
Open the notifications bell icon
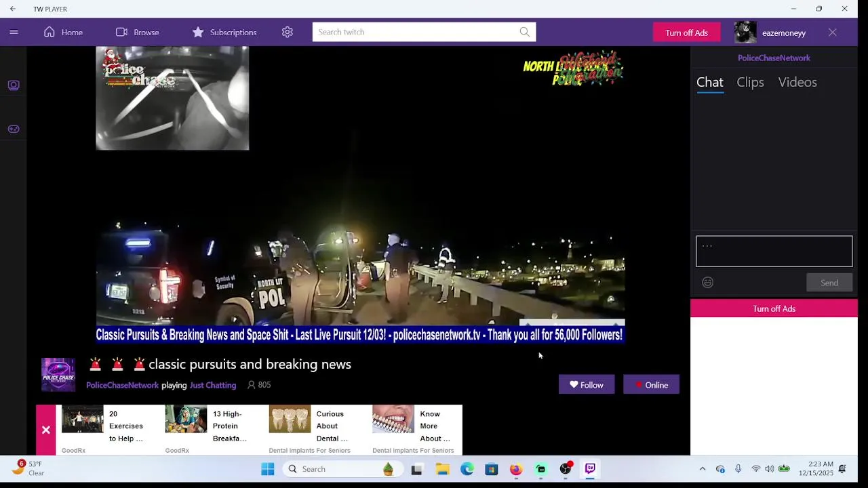pos(842,469)
